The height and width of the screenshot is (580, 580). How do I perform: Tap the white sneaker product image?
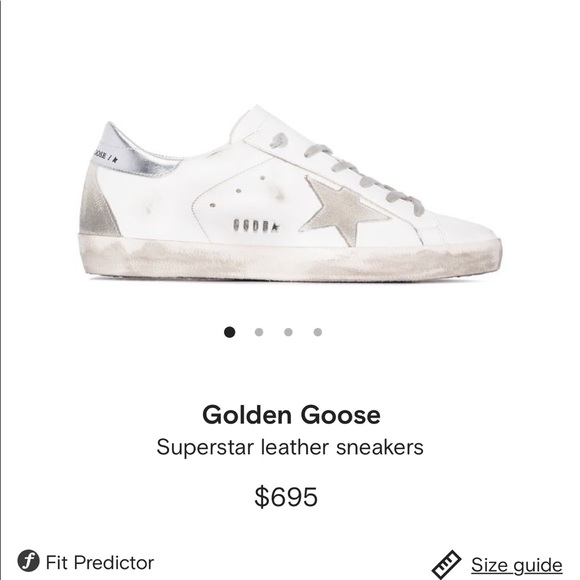coord(290,194)
